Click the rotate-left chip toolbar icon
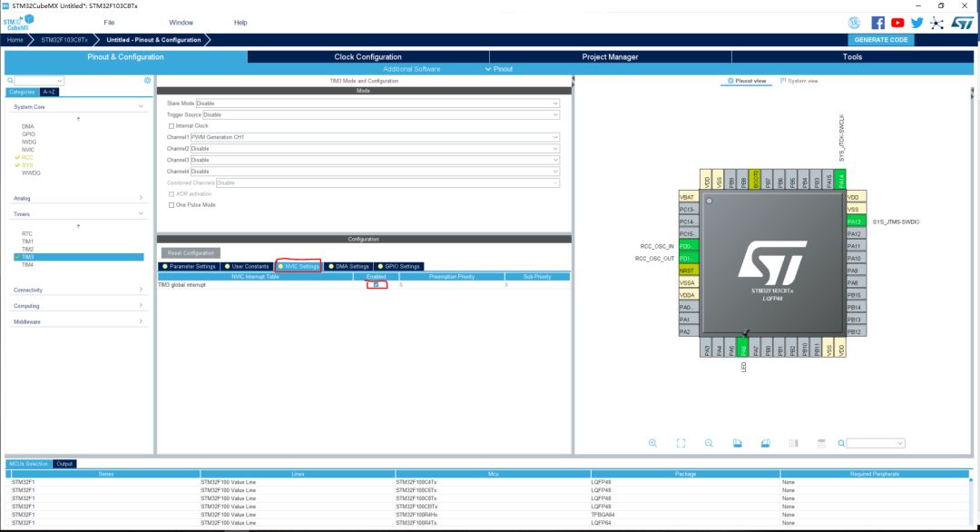 pos(738,443)
